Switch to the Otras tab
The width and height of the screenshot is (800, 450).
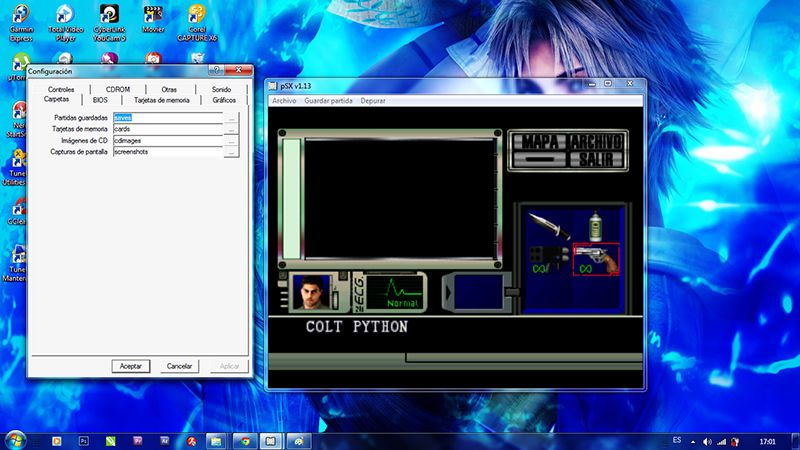pyautogui.click(x=169, y=89)
